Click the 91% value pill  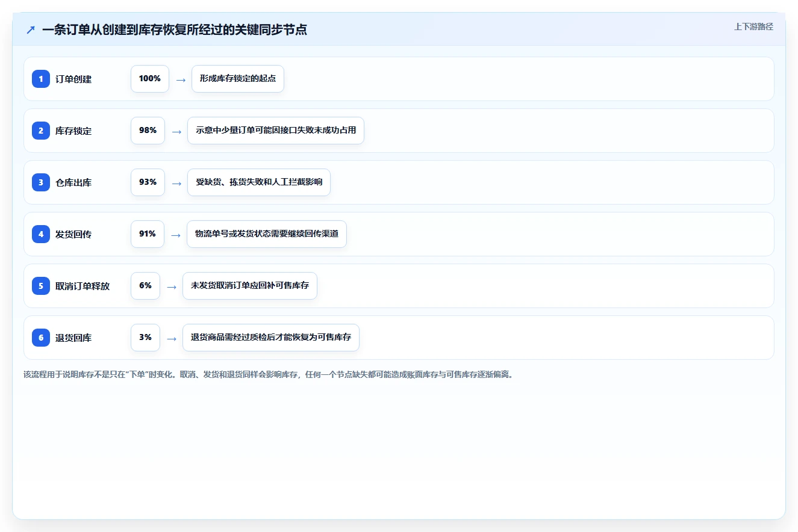pyautogui.click(x=148, y=234)
